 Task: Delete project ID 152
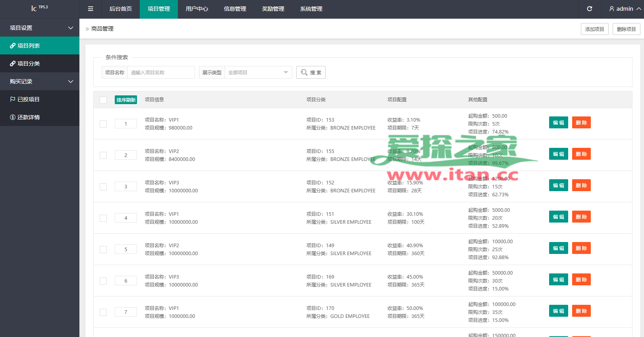tap(581, 185)
